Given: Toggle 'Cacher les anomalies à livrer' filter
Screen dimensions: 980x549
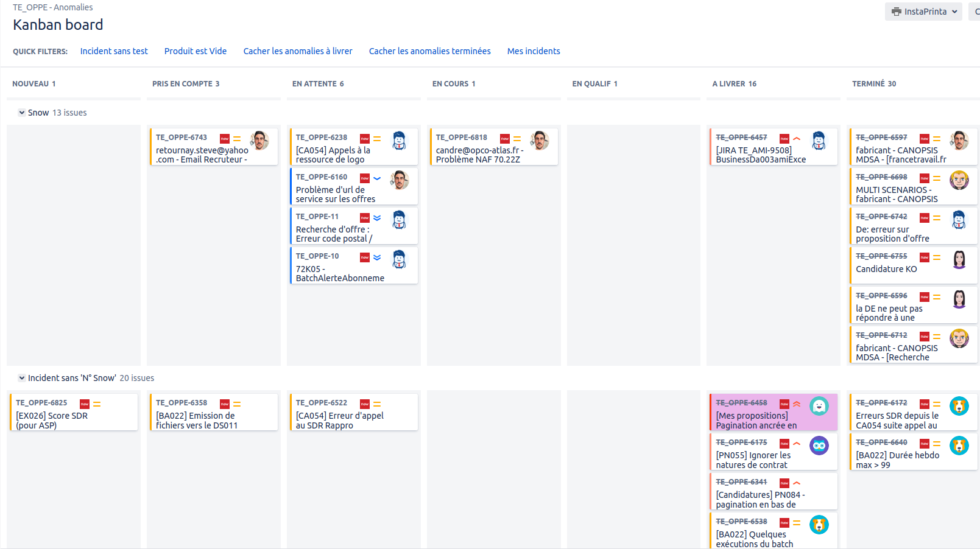Looking at the screenshot, I should click(298, 51).
